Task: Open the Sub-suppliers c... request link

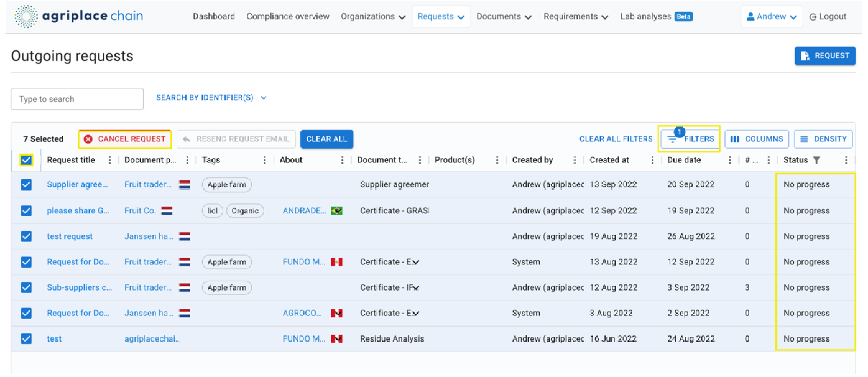Action: point(80,287)
